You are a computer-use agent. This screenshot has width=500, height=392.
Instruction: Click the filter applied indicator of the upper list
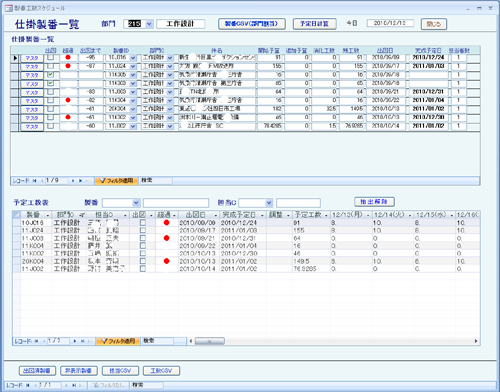[x=116, y=181]
